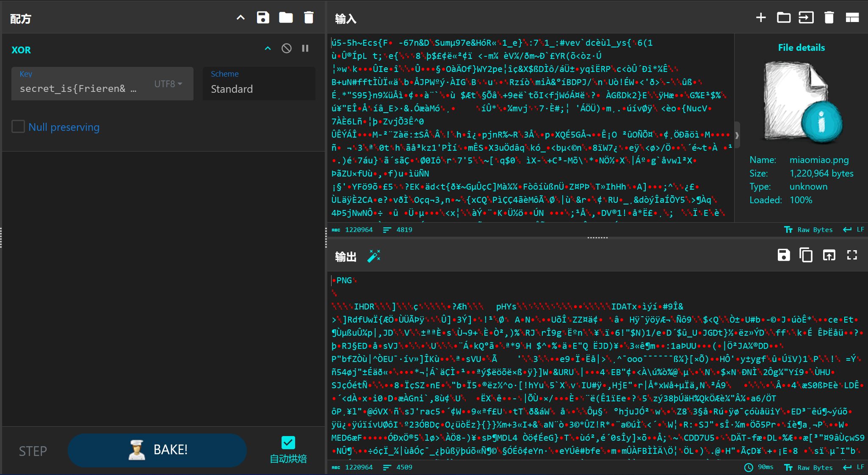Open a file as input
This screenshot has height=475, width=868.
point(806,18)
